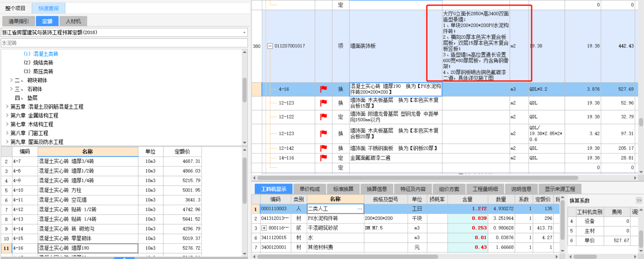The height and width of the screenshot is (259, 644).
Task: Select material row 其他材料费
Action: (x=406, y=247)
